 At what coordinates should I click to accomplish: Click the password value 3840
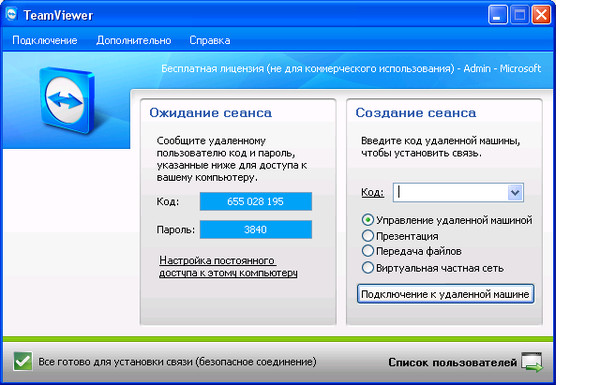[256, 230]
